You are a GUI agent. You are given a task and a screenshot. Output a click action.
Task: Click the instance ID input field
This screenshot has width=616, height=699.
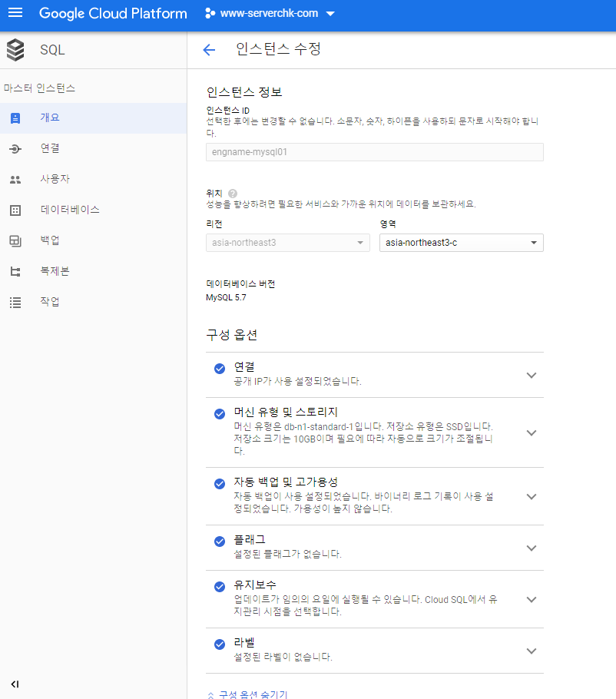[x=374, y=151]
